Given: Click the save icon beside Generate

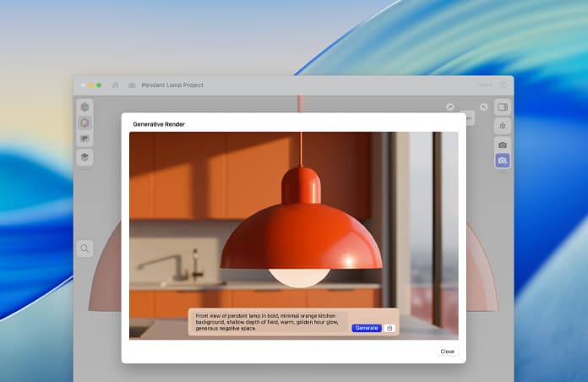Looking at the screenshot, I should [x=389, y=328].
